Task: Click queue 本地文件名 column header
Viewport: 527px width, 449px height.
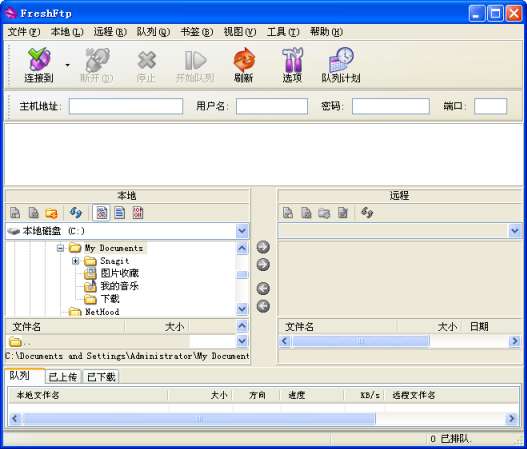Action: pyautogui.click(x=87, y=395)
